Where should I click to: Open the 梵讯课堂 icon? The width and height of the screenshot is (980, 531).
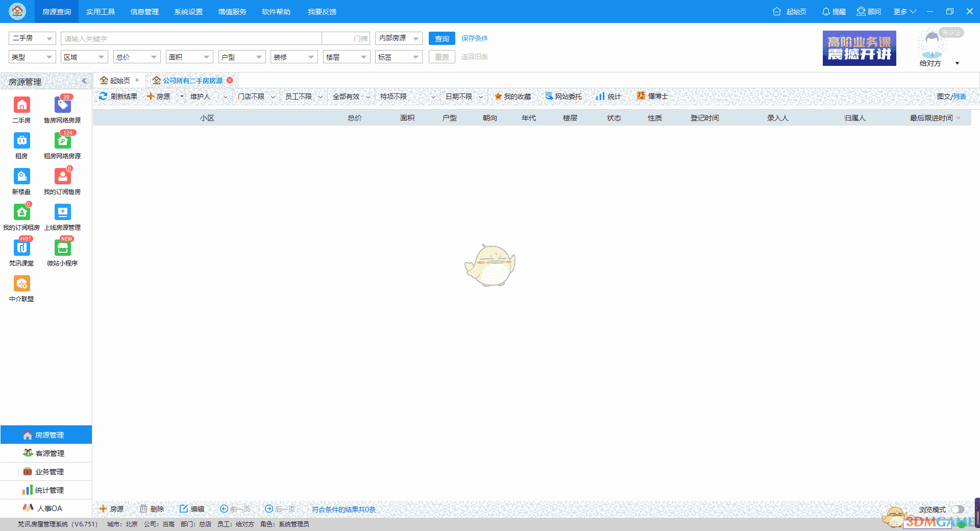pos(21,248)
